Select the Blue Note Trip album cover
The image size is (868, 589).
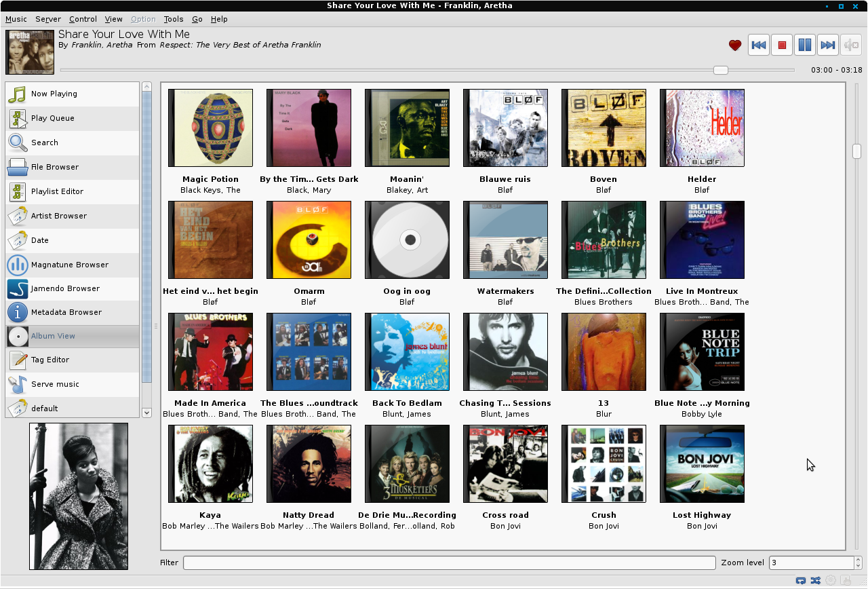tap(702, 351)
